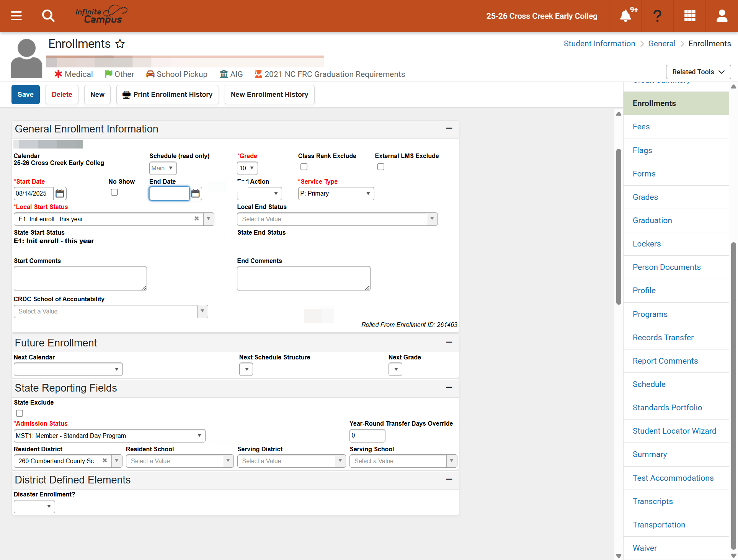Click the End Date input field

(169, 194)
